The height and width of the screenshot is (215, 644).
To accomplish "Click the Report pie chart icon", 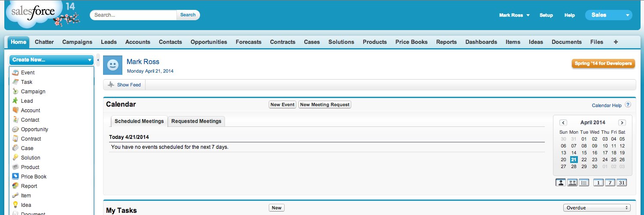I will point(15,186).
